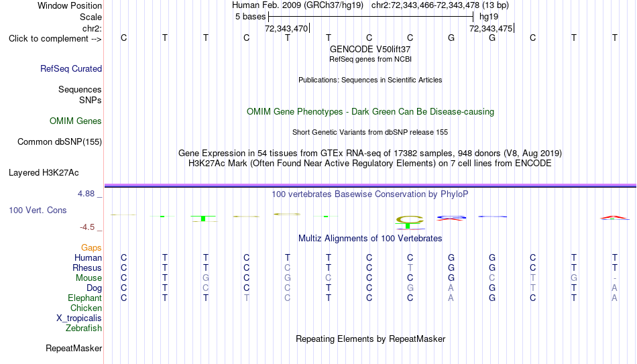Click the hg19 label next to scale
Screen dimensions: 637x364
[489, 17]
